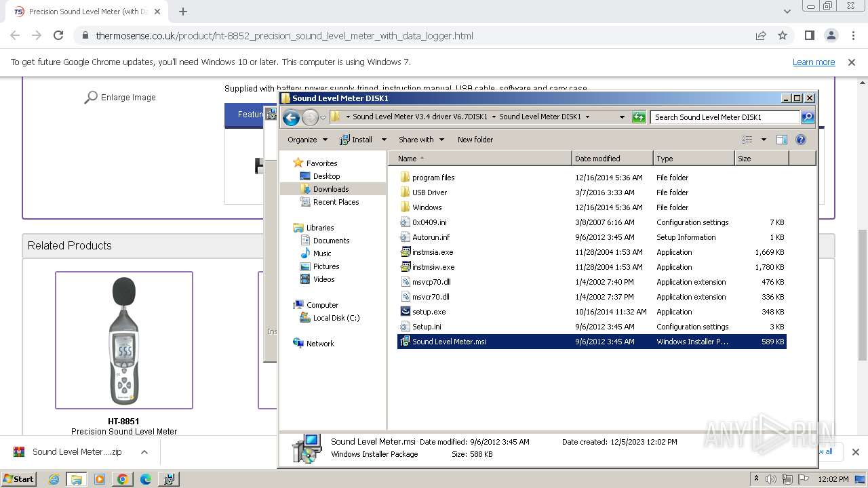Select Recent Places in Favorites
Viewport: 868px width, 488px height.
[x=336, y=202]
